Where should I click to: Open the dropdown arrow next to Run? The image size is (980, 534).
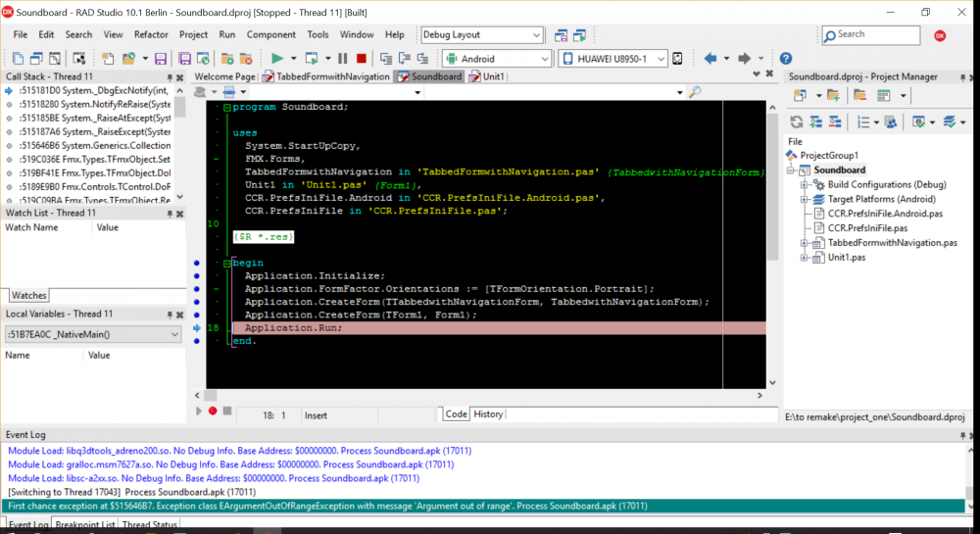click(293, 59)
